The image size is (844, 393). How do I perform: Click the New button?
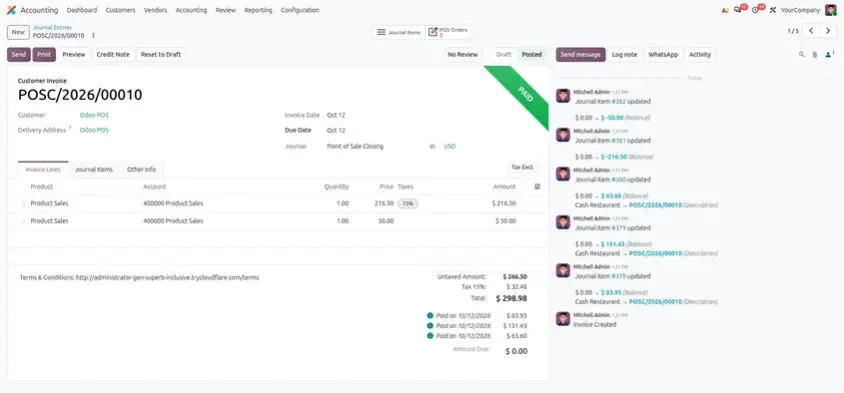click(18, 32)
